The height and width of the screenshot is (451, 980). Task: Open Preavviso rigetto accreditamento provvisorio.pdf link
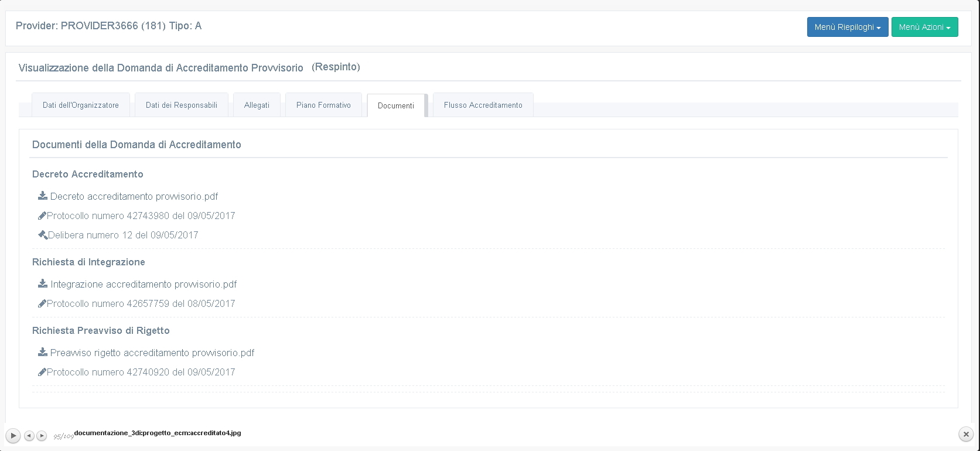152,353
